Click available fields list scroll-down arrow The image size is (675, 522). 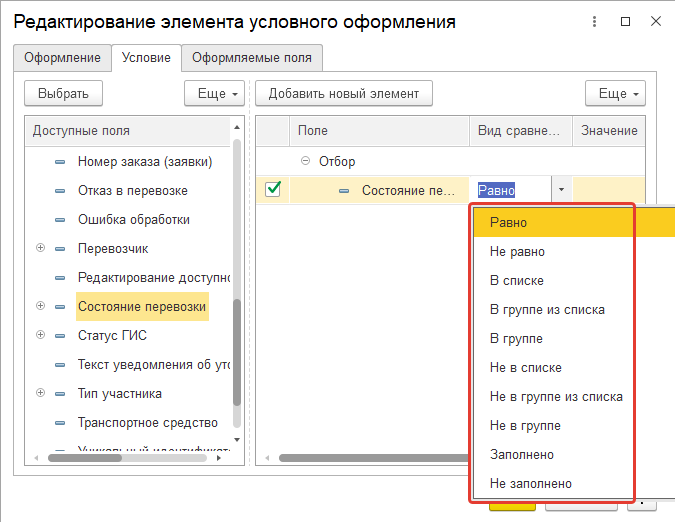(x=237, y=440)
